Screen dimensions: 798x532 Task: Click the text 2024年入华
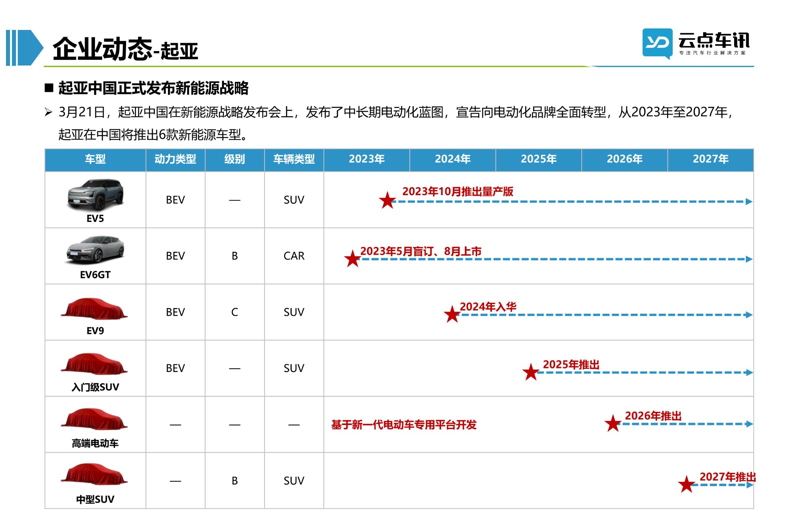tap(488, 307)
